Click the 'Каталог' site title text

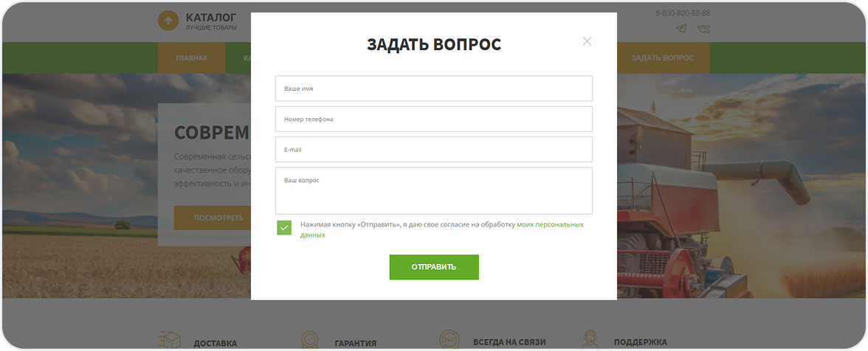(211, 17)
